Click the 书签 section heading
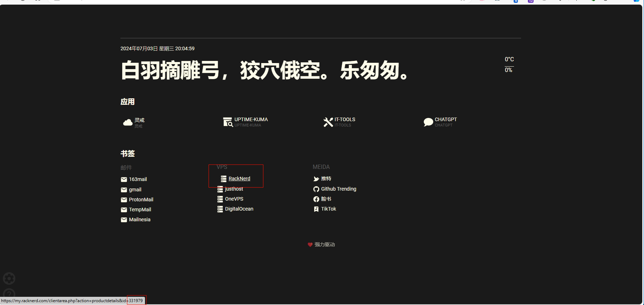 click(128, 154)
